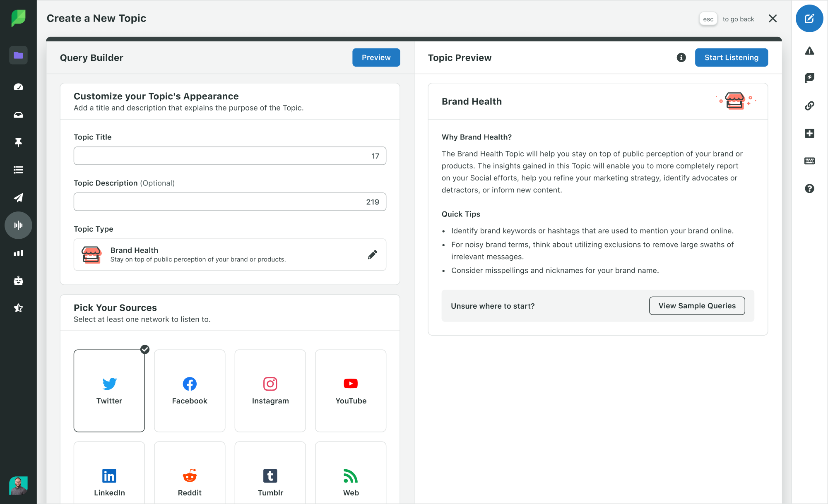This screenshot has height=504, width=828.
Task: Open the keyboard shortcuts panel
Action: click(x=809, y=161)
